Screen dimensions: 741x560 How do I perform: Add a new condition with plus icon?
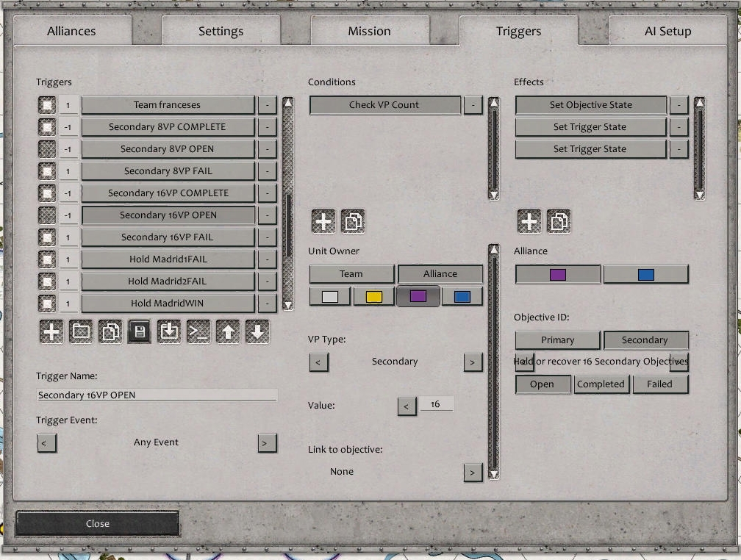[x=323, y=222]
